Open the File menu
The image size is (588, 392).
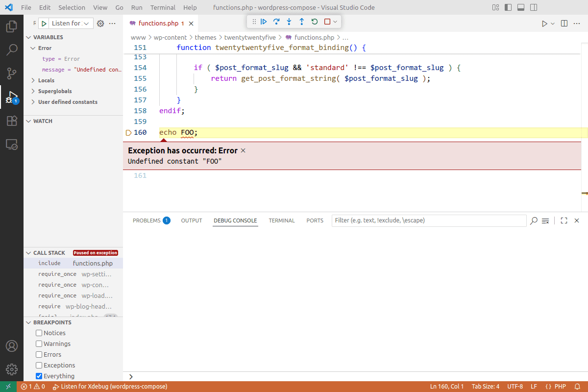(26, 7)
